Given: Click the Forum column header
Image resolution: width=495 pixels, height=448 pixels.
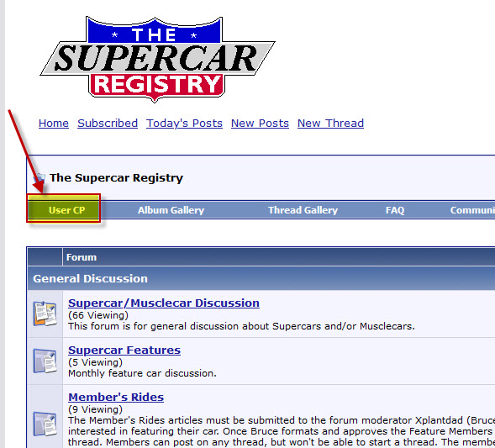Looking at the screenshot, I should click(82, 257).
